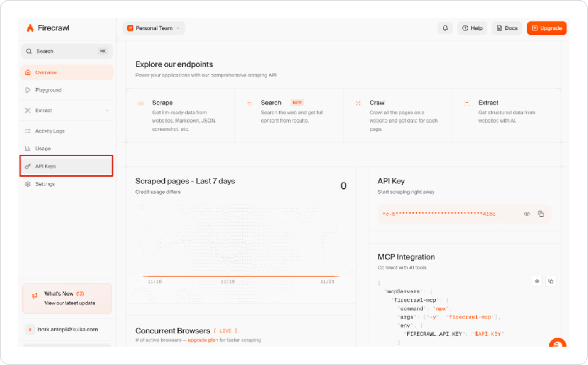The image size is (588, 365).
Task: Click the upgrade plan link
Action: pos(203,340)
